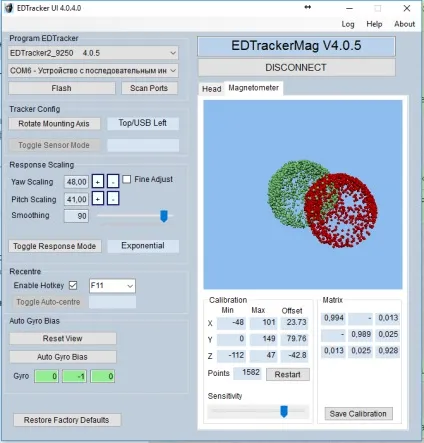Open the EDTracker2_9250 firmware dropdown

[93, 53]
